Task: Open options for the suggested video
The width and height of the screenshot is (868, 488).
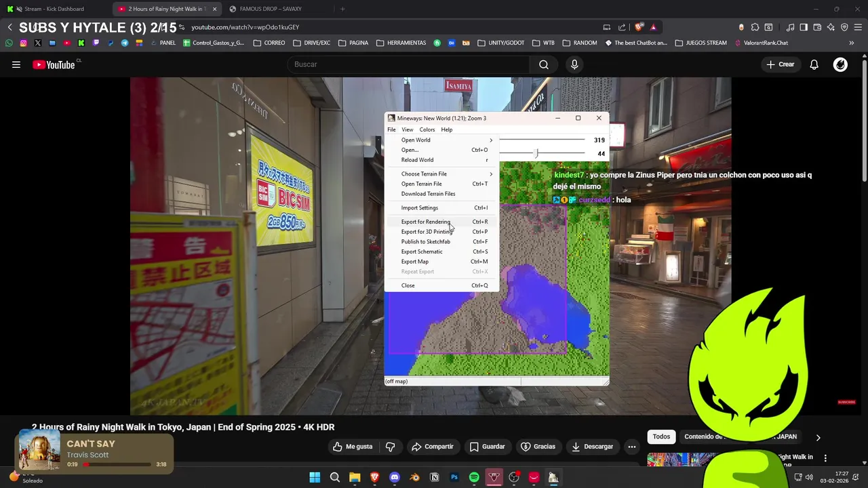Action: coord(825,458)
